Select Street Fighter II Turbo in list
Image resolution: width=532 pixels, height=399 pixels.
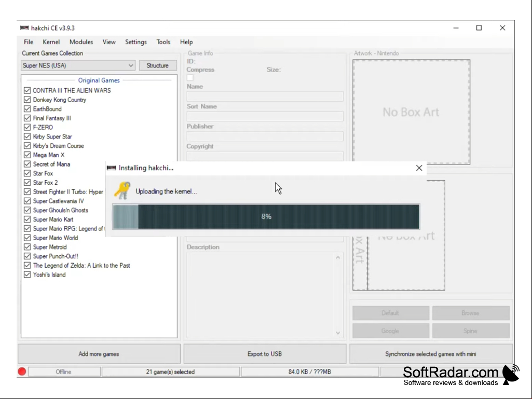pyautogui.click(x=68, y=191)
